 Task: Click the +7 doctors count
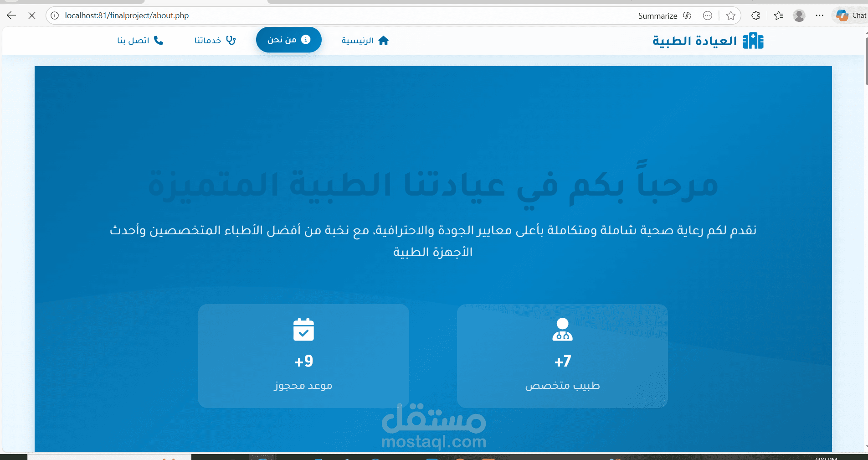563,362
